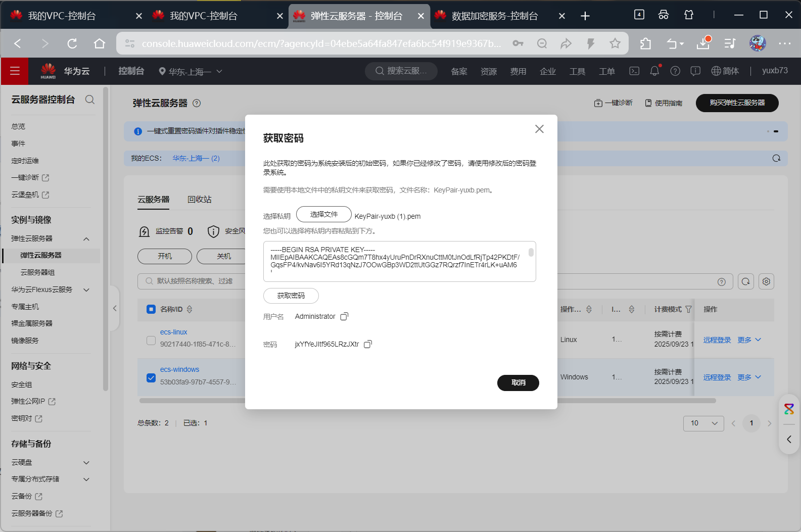Viewport: 801px width, 532px height.
Task: Open 工单 in the top menu
Action: [607, 72]
